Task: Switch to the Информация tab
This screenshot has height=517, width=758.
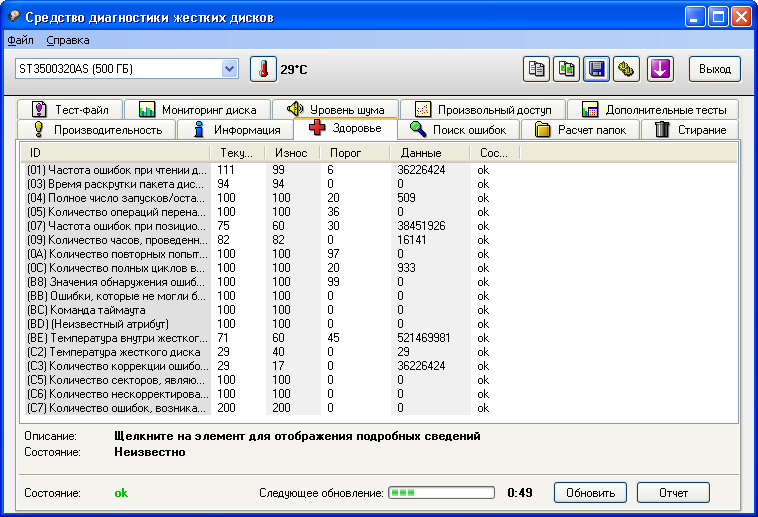Action: point(236,130)
